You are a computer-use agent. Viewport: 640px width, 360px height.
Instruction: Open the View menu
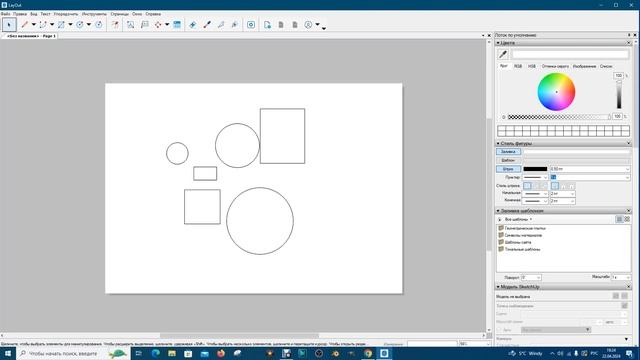[x=33, y=14]
